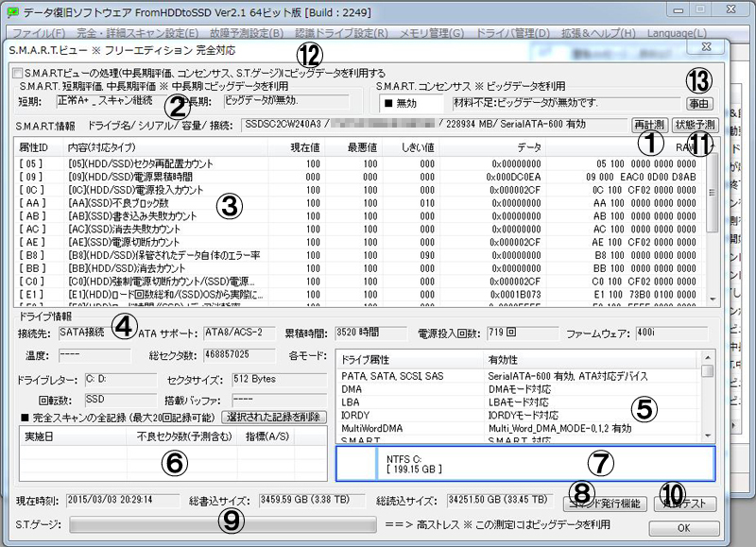Click the 総セクタ数 field showing 468857025
756x547 pixels.
pyautogui.click(x=240, y=355)
